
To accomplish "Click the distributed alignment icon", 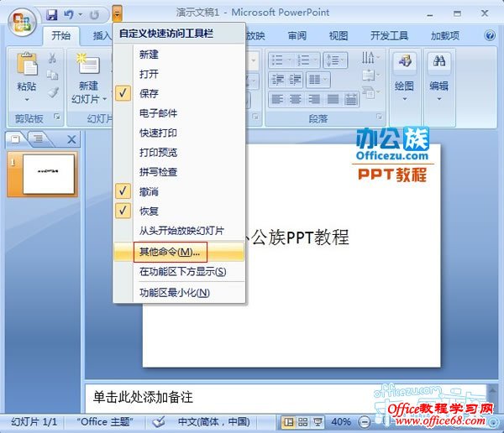I will pos(350,99).
